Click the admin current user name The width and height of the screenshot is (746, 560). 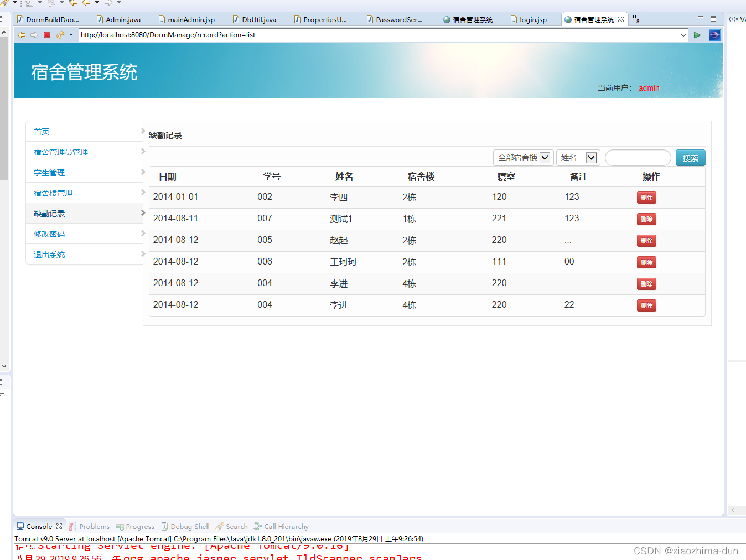(x=649, y=88)
